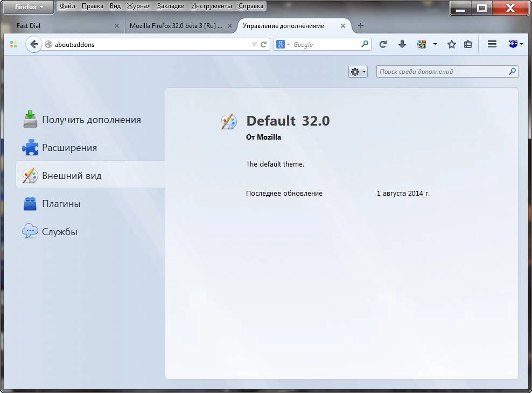Image resolution: width=532 pixels, height=393 pixels.
Task: Click the Default 32.0 theme title
Action: [288, 121]
